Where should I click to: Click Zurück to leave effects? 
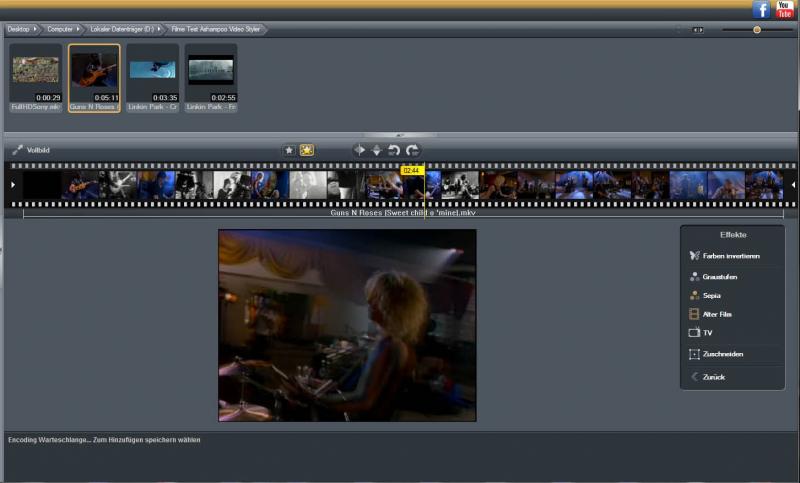[708, 377]
